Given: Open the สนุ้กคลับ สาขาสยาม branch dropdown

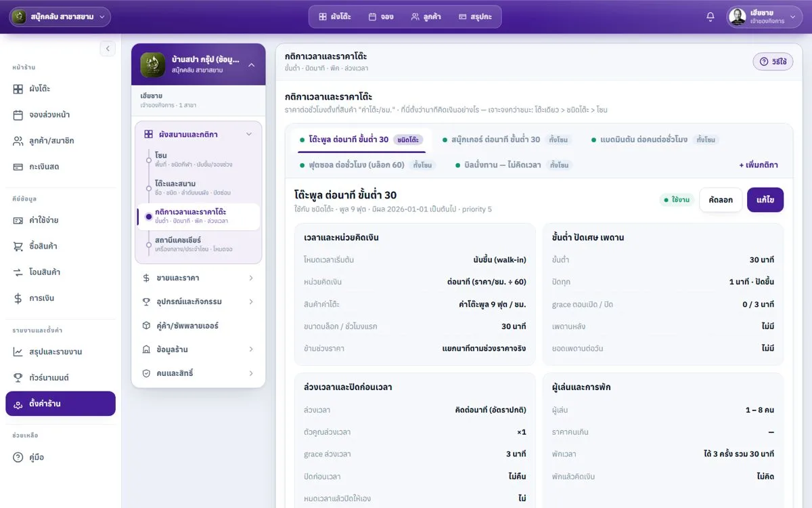Looking at the screenshot, I should [60, 17].
